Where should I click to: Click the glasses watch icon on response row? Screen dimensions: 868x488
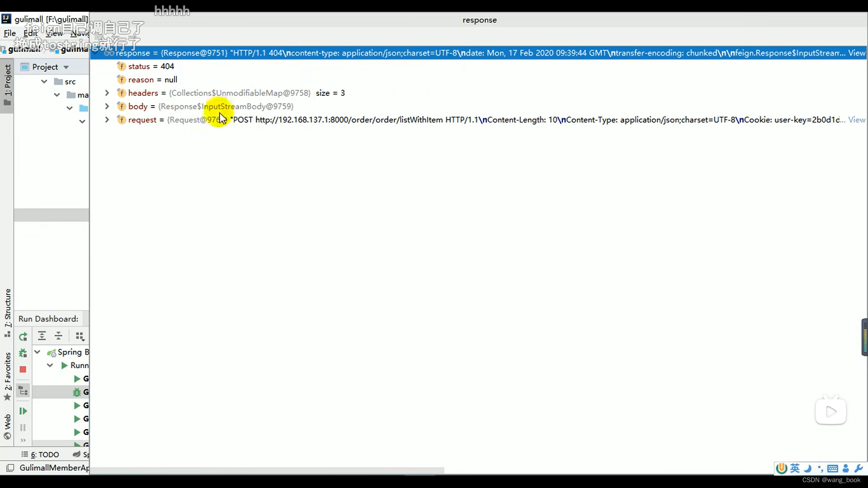109,53
